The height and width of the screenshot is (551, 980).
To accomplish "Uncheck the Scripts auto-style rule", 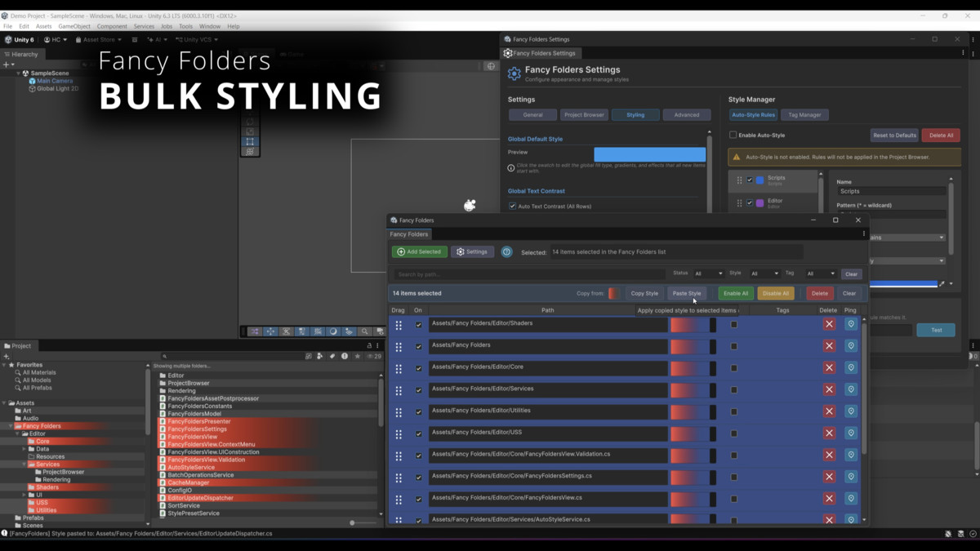I will 750,180.
